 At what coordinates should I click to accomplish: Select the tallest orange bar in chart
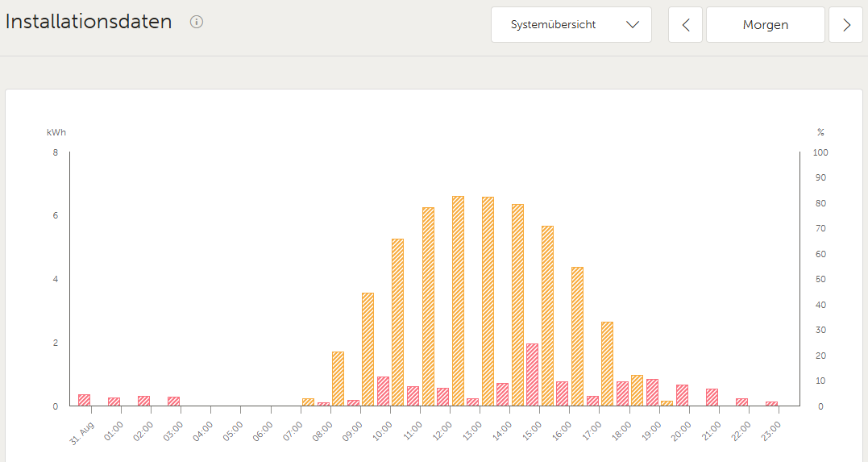(x=458, y=301)
